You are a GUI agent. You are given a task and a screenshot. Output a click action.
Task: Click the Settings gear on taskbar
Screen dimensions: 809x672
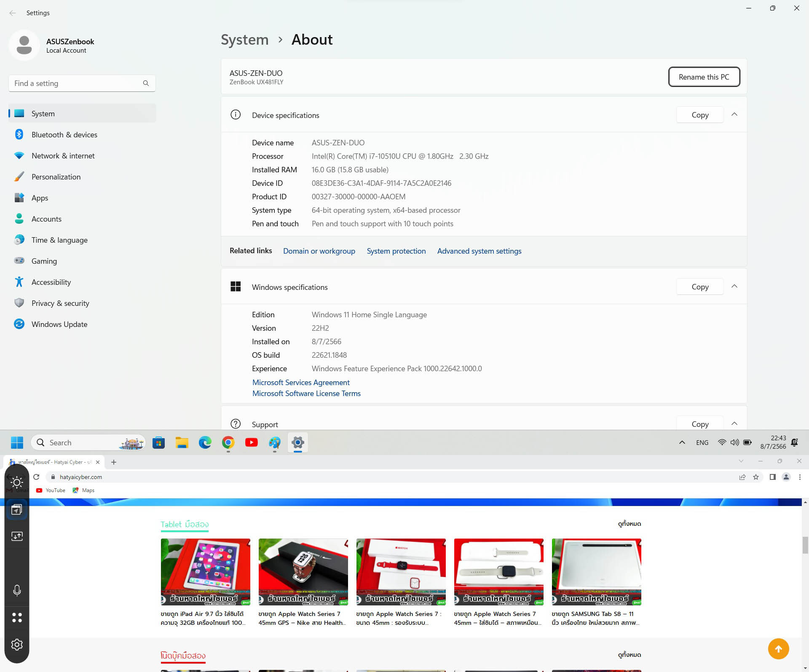point(298,442)
